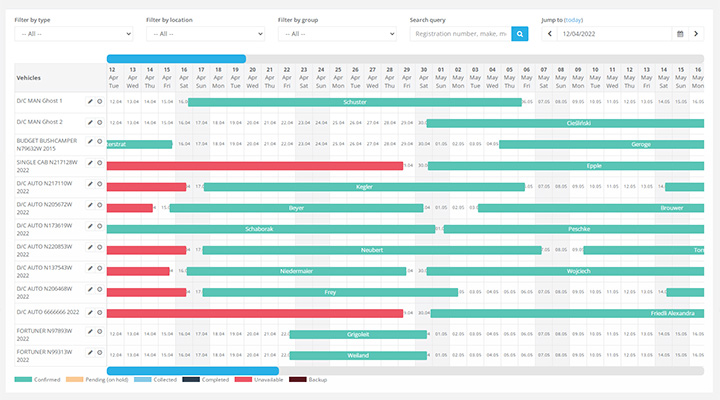Screen dimensions: 720x400
Task: Open options for D/C AUTO N206468W
Action: tap(99, 290)
